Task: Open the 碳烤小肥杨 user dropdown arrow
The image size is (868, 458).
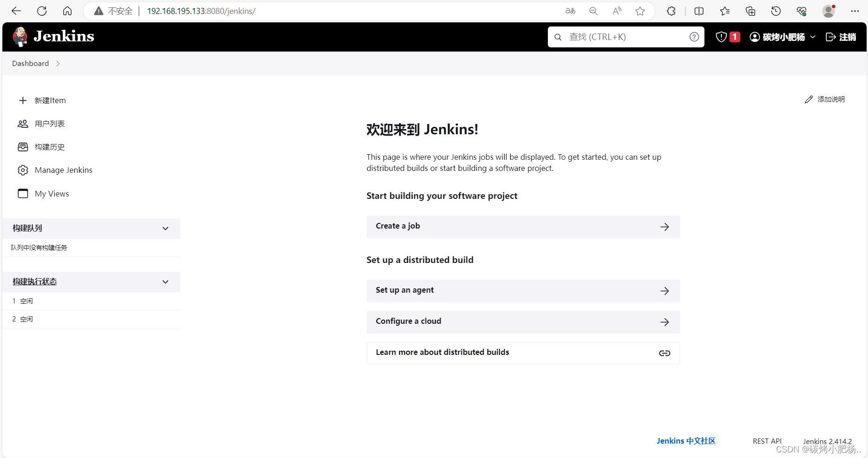Action: [x=813, y=37]
